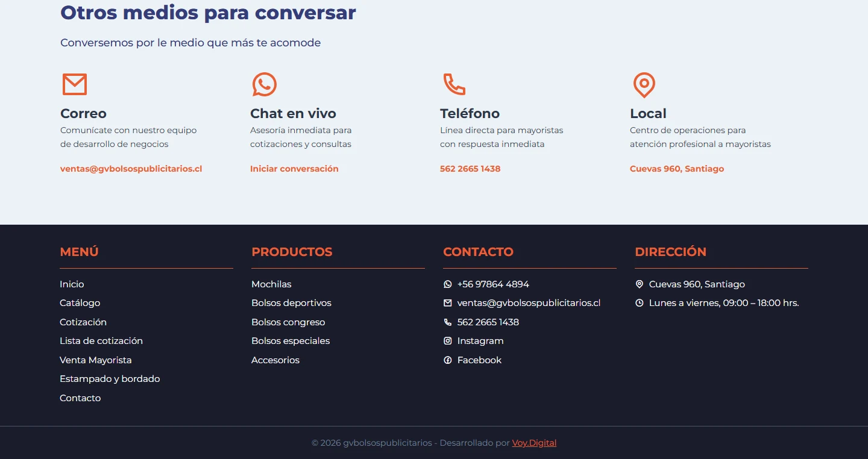The image size is (868, 459).
Task: Click the footer phone icon beside 562 2665 1438
Action: [x=447, y=322]
